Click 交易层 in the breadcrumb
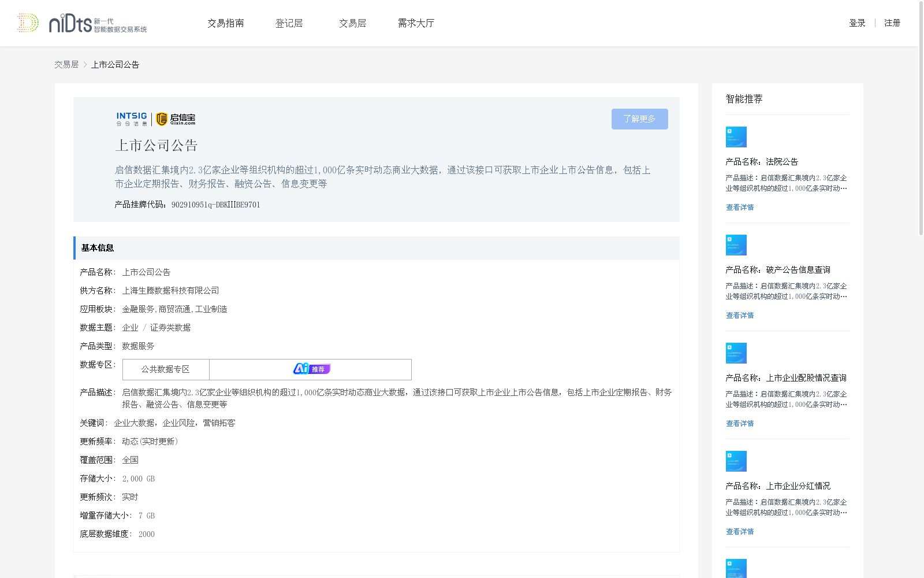The image size is (924, 578). click(x=66, y=65)
